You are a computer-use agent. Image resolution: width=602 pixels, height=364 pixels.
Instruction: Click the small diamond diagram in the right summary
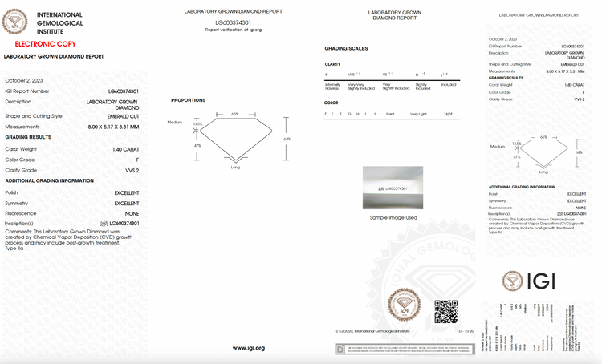tap(544, 152)
